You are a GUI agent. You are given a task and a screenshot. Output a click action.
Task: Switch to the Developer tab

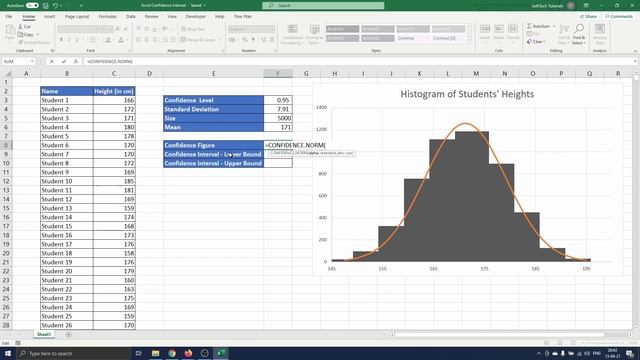pyautogui.click(x=196, y=16)
